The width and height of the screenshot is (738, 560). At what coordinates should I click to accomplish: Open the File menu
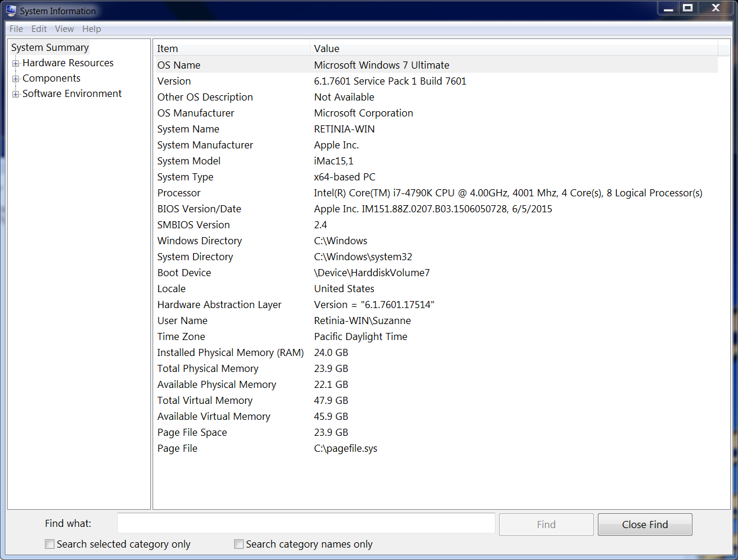coord(16,29)
